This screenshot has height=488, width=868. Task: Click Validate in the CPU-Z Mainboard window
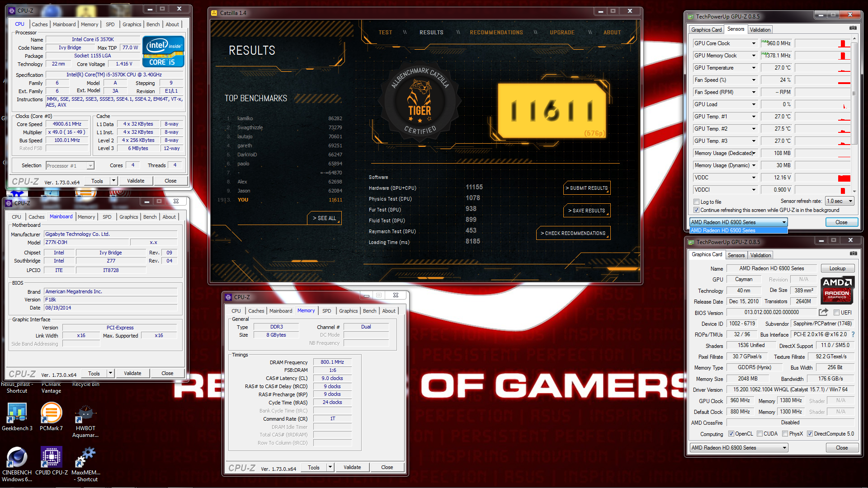point(132,373)
